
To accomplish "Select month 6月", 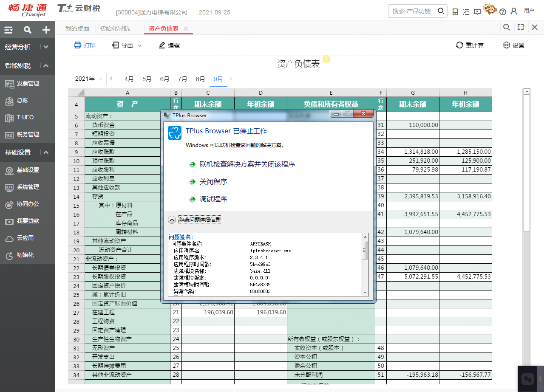I will tap(165, 79).
